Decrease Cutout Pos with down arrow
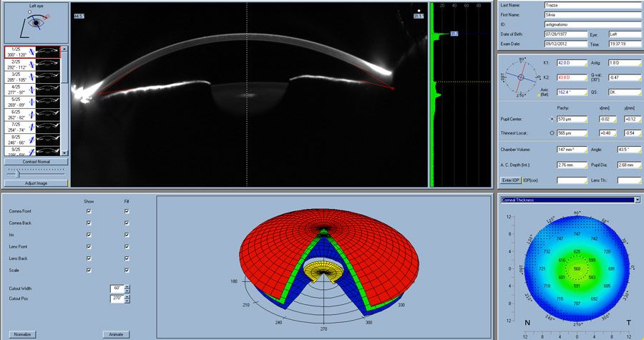 127,299
